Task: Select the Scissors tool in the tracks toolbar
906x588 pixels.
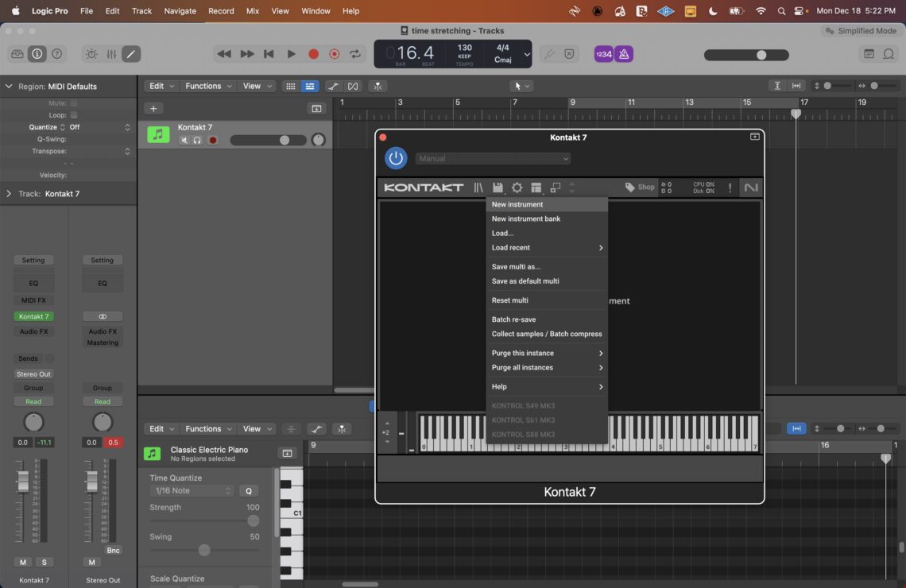Action: [334, 85]
